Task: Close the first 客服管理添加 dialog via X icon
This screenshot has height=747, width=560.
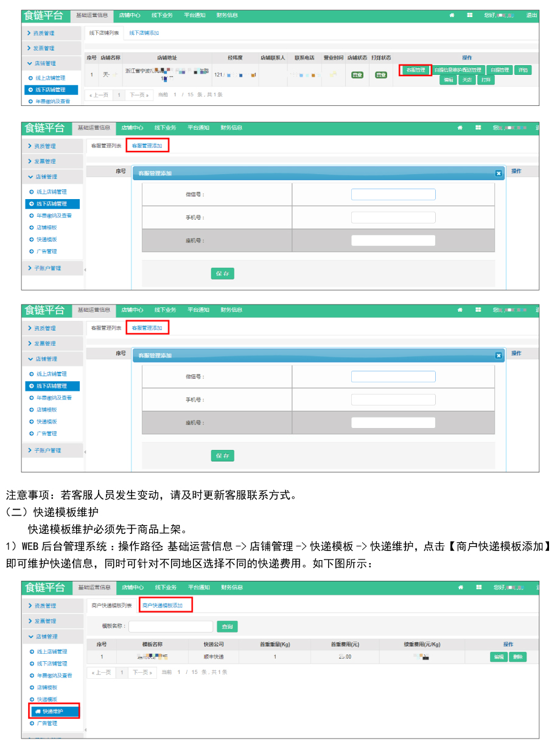Action: 499,174
